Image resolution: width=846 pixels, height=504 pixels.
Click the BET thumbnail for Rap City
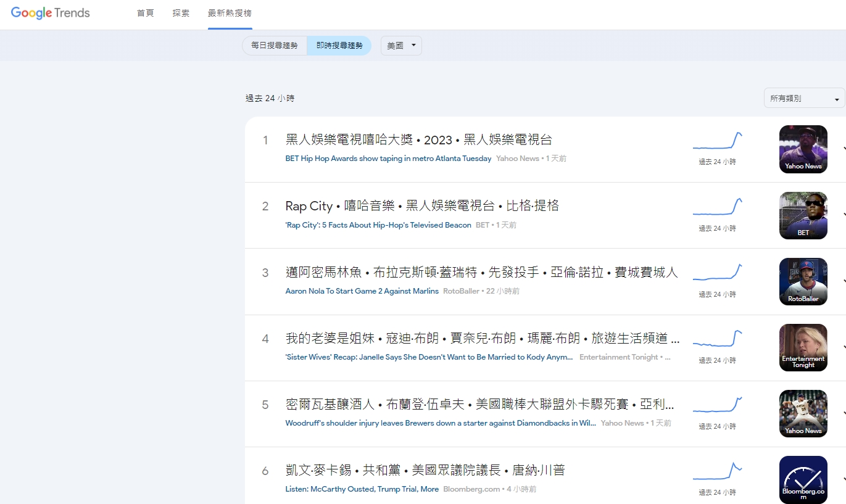point(803,215)
